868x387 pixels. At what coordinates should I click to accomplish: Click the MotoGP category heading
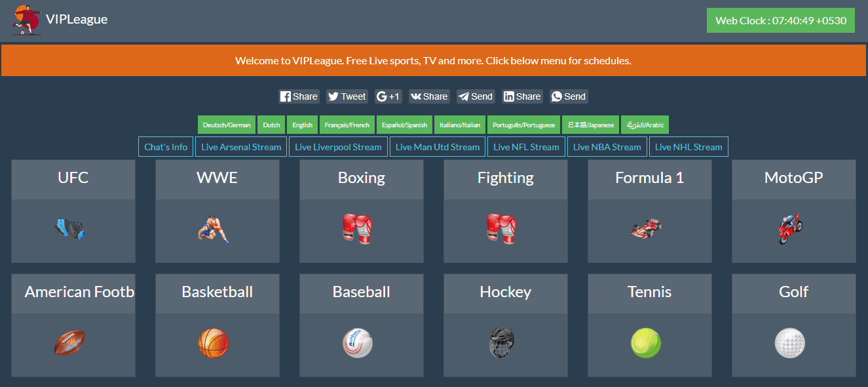point(794,178)
